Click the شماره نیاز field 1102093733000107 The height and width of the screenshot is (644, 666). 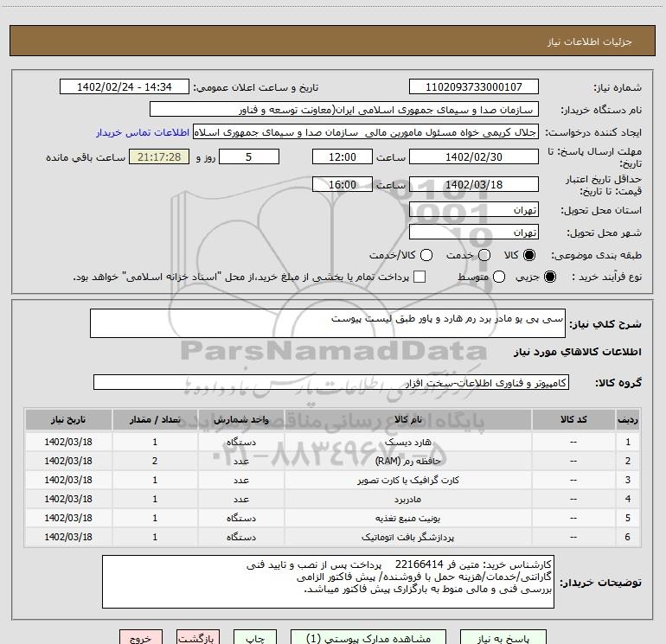(x=474, y=87)
